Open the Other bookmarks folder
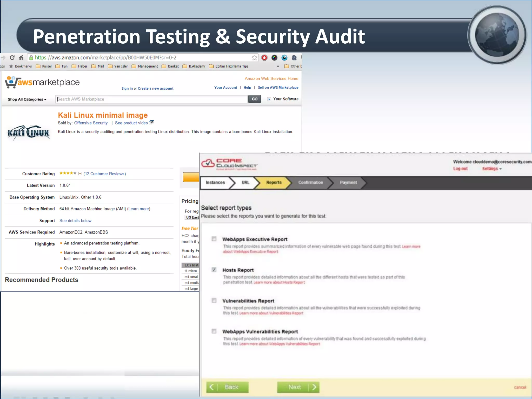532x399 pixels. [293, 66]
